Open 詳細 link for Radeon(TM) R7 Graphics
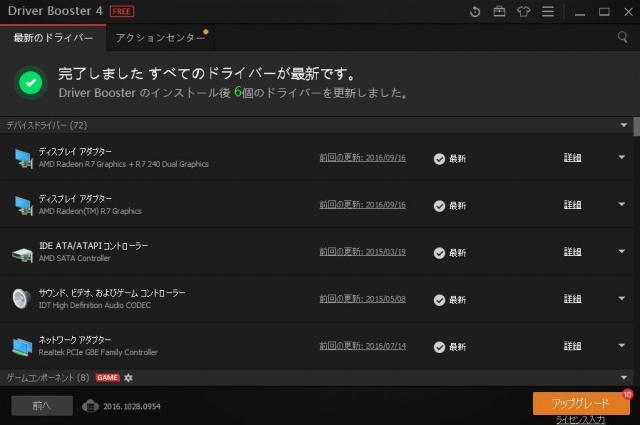 coord(572,205)
